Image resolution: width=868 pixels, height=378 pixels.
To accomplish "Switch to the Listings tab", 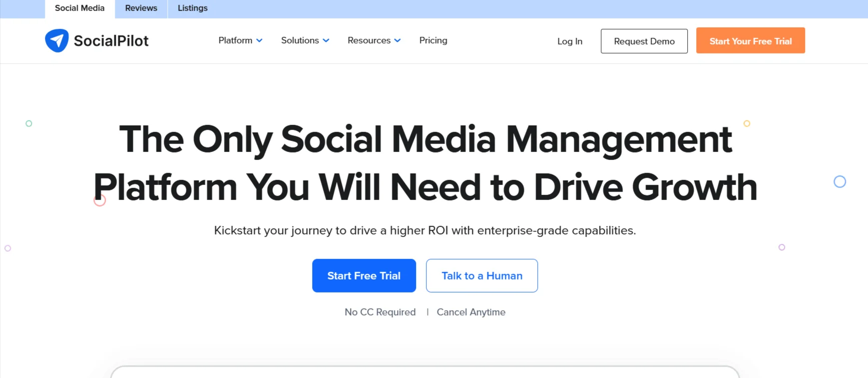I will pos(192,8).
